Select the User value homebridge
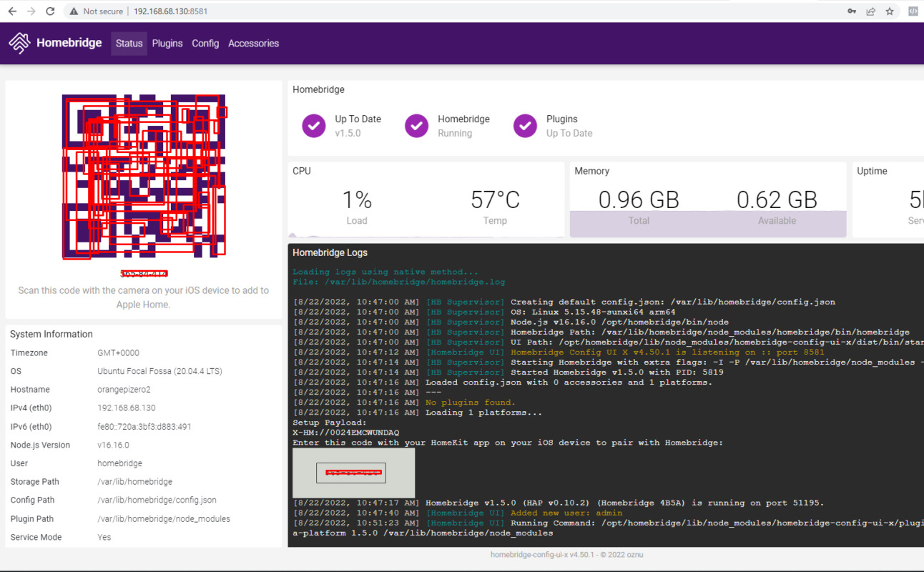 (120, 463)
